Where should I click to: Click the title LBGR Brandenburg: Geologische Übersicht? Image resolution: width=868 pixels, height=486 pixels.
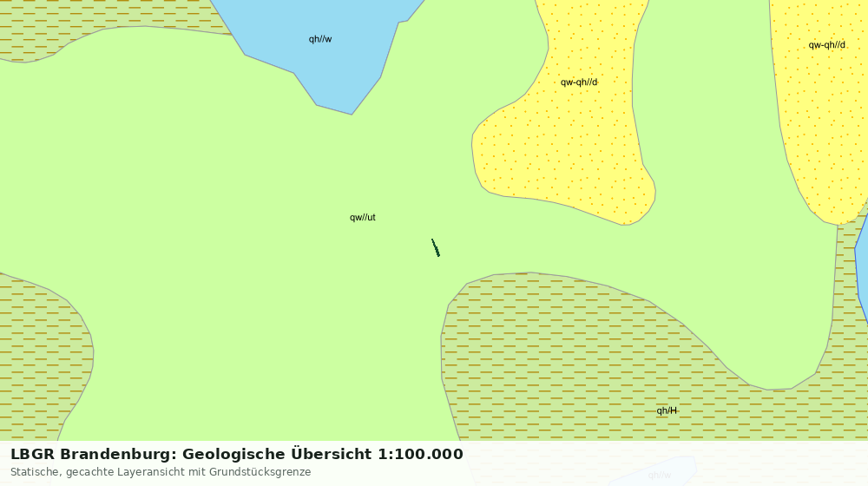point(236,454)
